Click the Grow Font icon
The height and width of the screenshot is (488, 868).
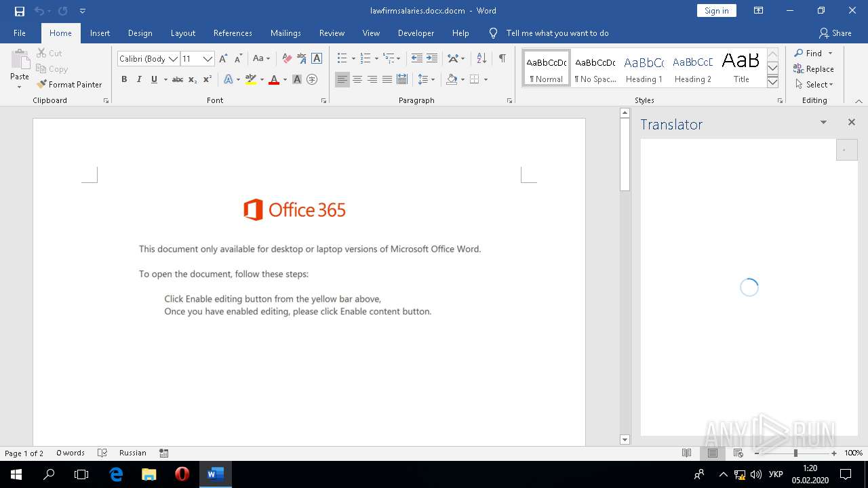tap(223, 59)
